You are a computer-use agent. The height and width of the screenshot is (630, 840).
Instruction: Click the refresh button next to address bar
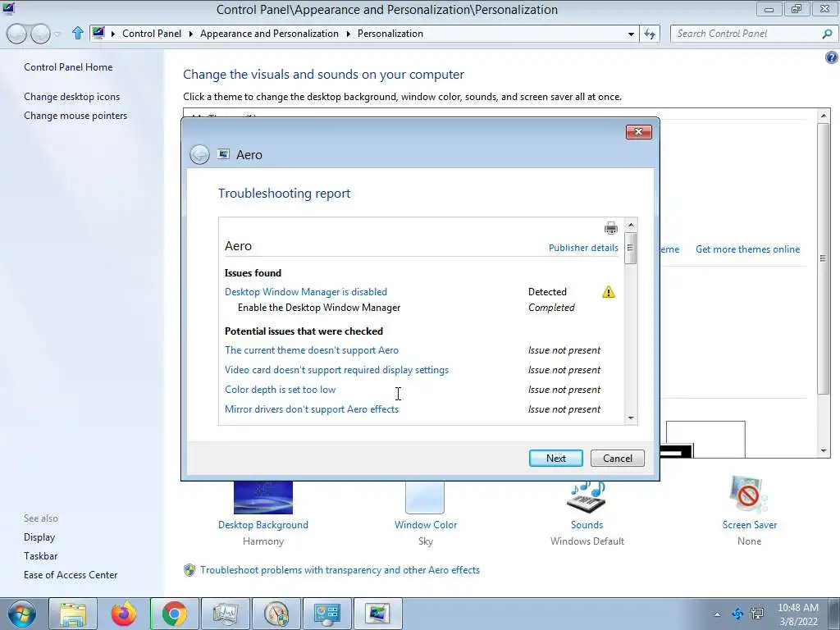pos(650,34)
